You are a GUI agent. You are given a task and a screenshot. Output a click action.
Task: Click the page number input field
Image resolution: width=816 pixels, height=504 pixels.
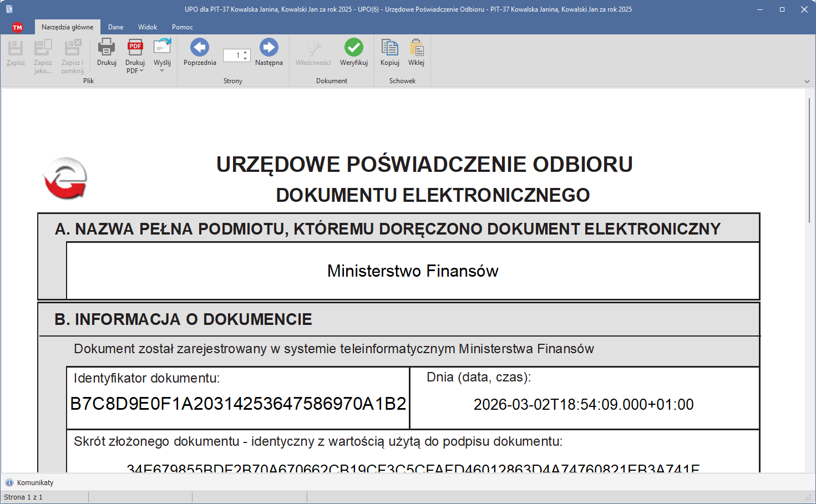click(x=233, y=55)
